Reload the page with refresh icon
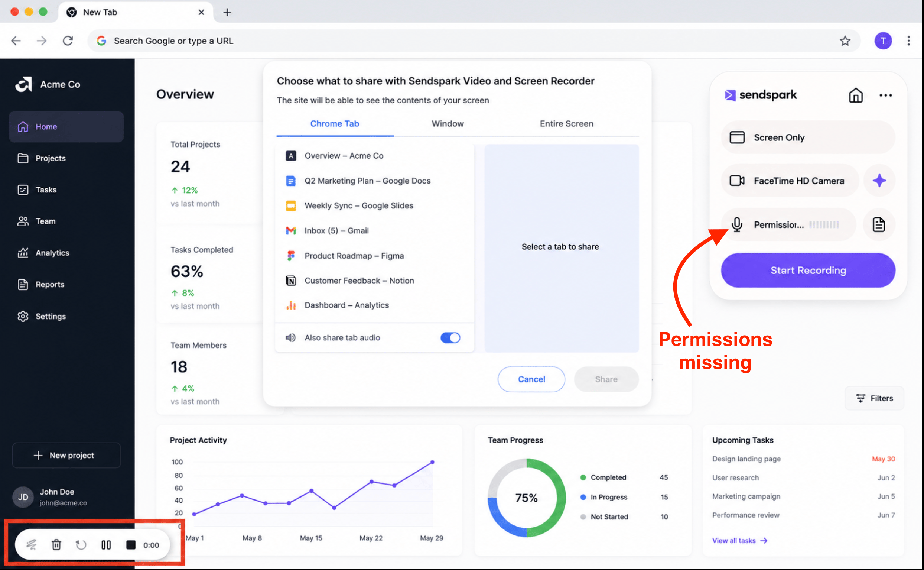924x570 pixels. tap(68, 41)
